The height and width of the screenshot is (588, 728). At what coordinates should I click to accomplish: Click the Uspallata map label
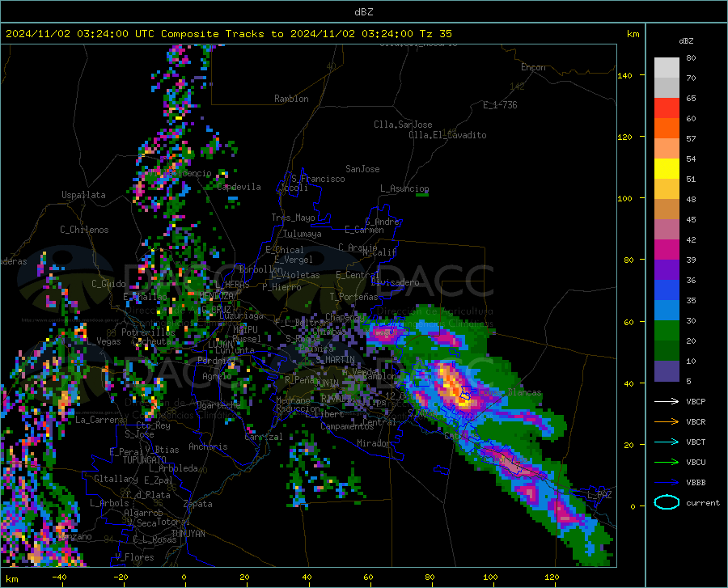click(83, 195)
